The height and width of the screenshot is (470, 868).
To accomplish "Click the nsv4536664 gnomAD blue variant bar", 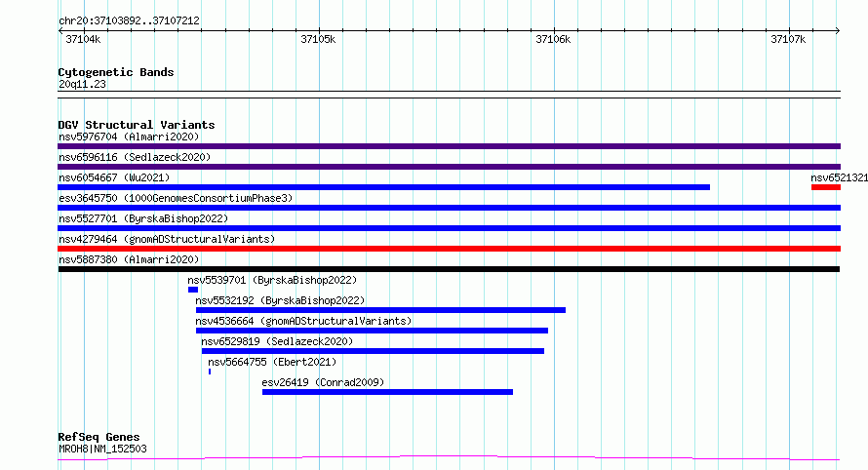I will tap(372, 331).
